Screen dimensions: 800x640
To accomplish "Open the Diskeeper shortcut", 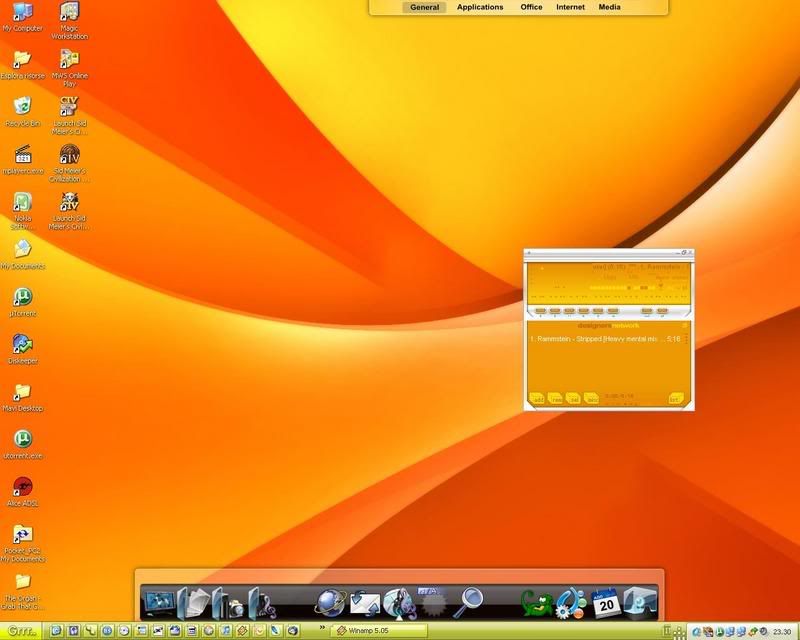I will (22, 349).
